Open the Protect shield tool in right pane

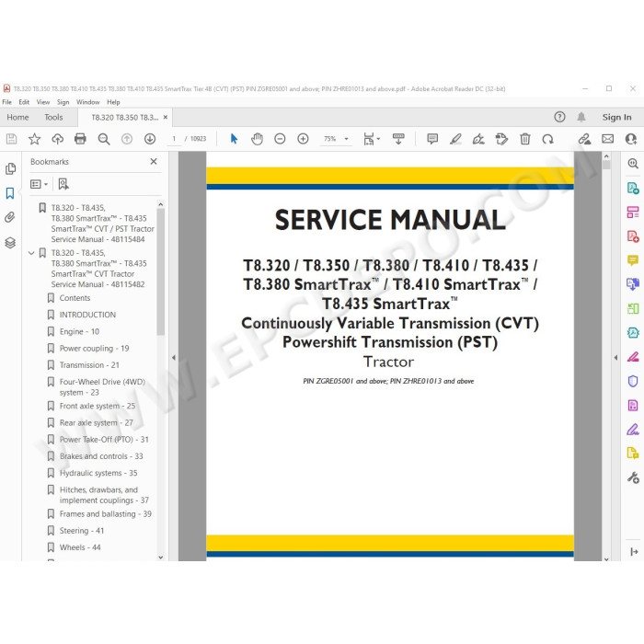633,382
